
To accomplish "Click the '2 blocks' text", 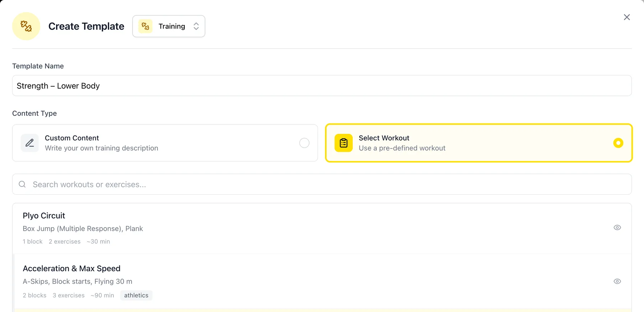I will pyautogui.click(x=35, y=295).
